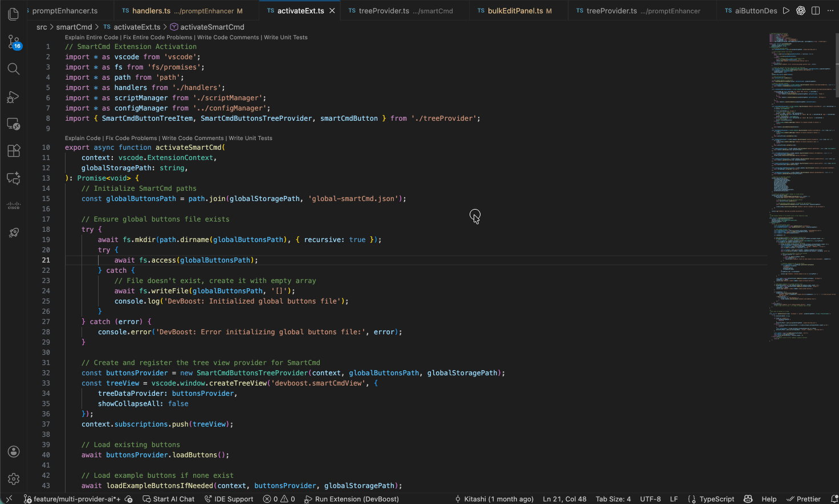Image resolution: width=839 pixels, height=504 pixels.
Task: Open the Search view
Action: [x=13, y=69]
